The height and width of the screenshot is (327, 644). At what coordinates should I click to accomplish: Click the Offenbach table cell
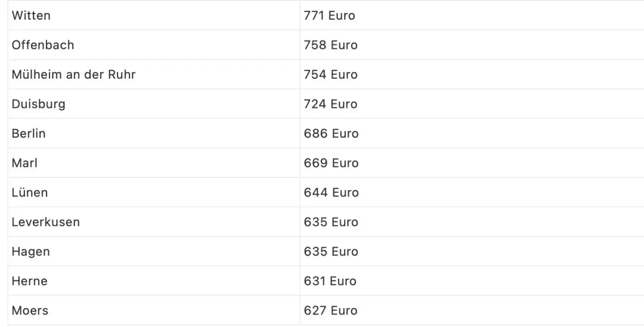pos(43,45)
